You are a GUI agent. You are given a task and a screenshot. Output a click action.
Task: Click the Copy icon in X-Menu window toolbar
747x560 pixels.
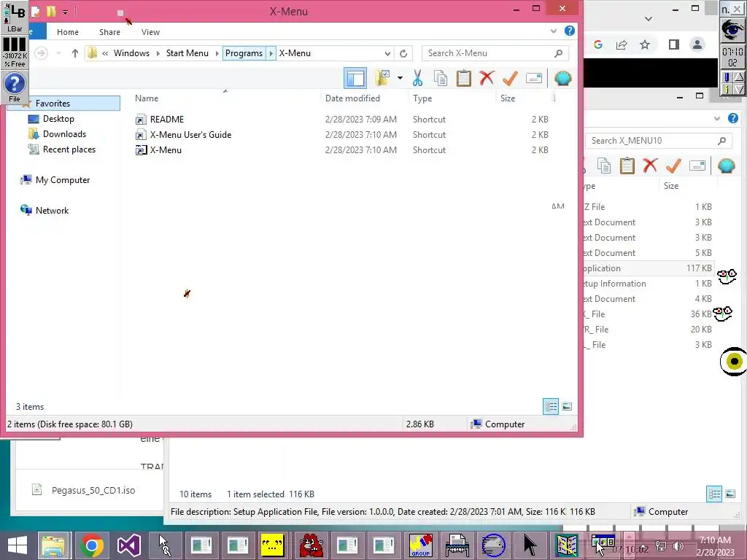(441, 78)
